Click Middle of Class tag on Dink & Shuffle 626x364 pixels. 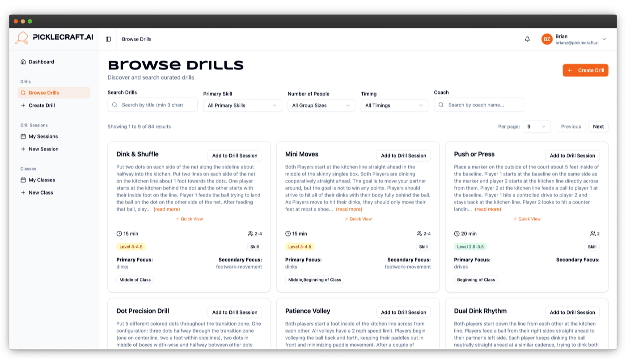(x=135, y=280)
